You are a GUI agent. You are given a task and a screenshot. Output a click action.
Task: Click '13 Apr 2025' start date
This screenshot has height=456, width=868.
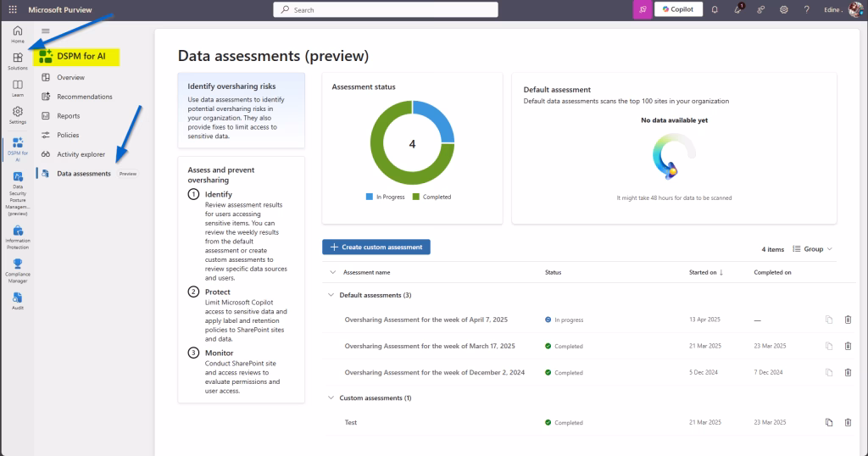pyautogui.click(x=704, y=320)
